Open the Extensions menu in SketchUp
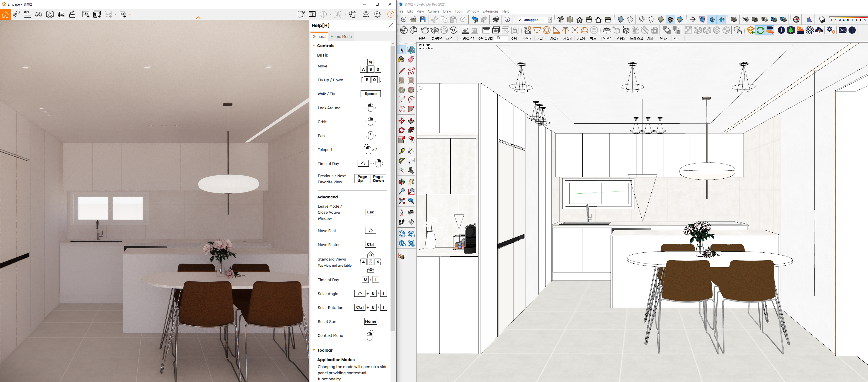The height and width of the screenshot is (382, 868). click(490, 11)
